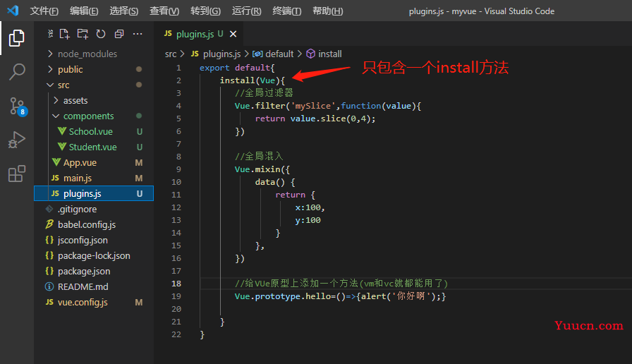Viewport: 632px width, 364px height.
Task: Click the Vue icon beside App.vue
Action: [56, 162]
